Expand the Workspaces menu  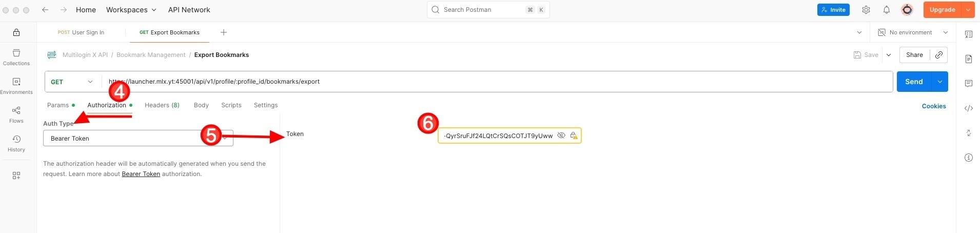pyautogui.click(x=131, y=10)
